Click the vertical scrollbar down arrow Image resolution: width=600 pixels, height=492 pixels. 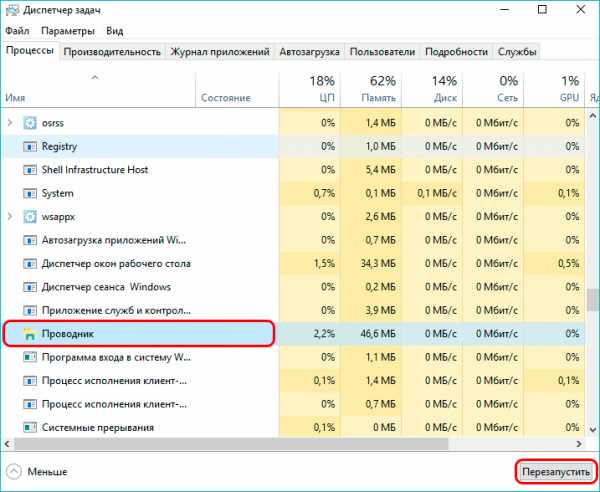[x=593, y=430]
